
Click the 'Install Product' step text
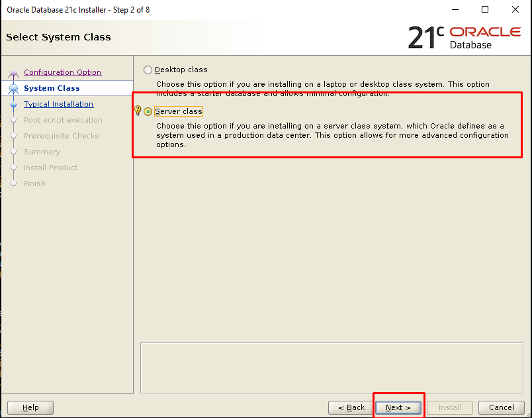pyautogui.click(x=50, y=168)
